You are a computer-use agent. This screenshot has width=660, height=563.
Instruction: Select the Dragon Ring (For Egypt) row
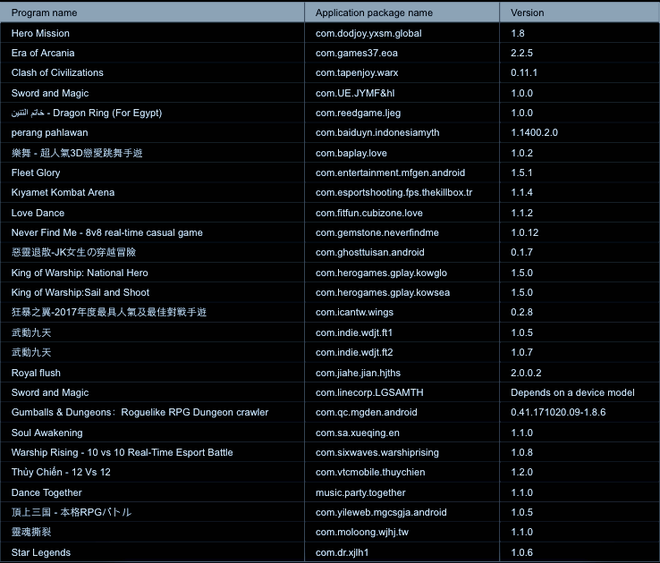point(330,113)
